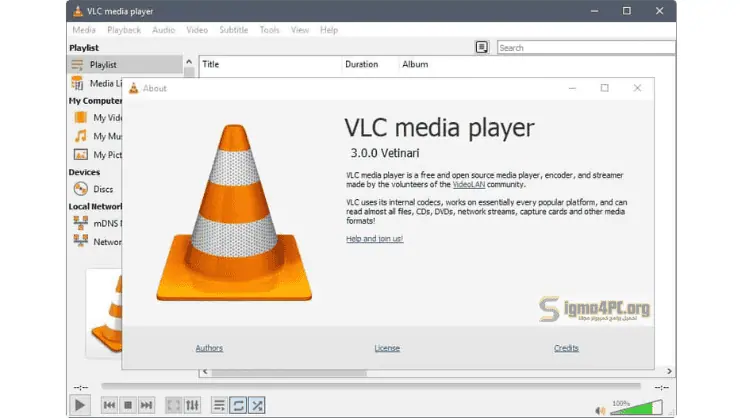Open the Video menu

[197, 30]
